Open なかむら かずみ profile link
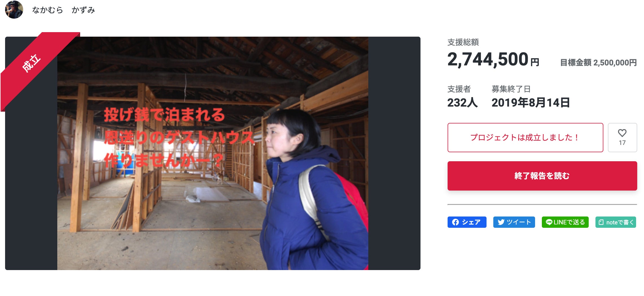 63,10
